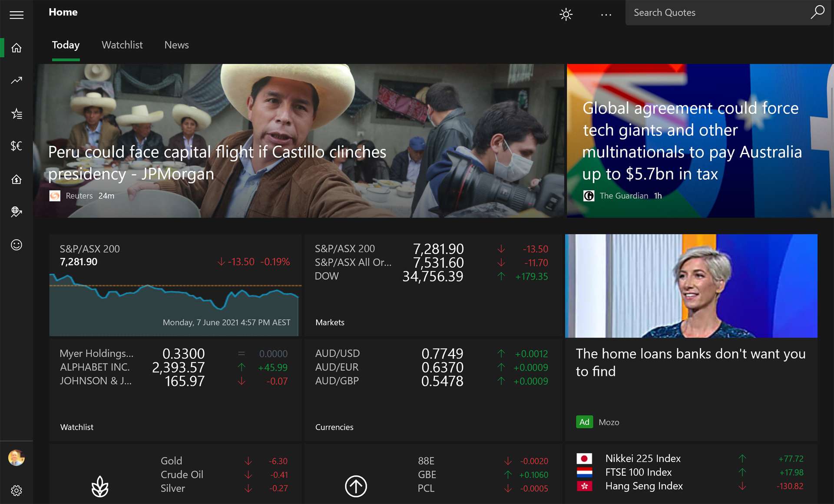Select the 88E stock row
Screen dimensions: 834x504
[483, 461]
